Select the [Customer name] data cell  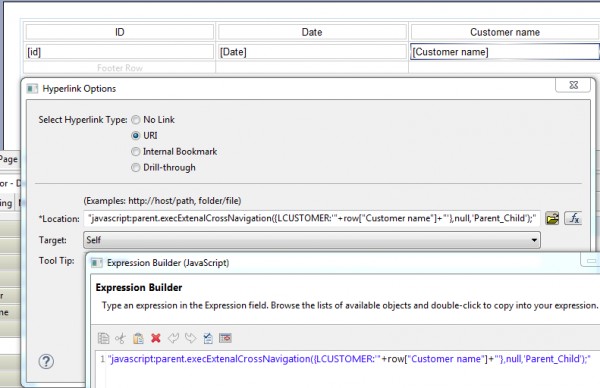[505, 52]
